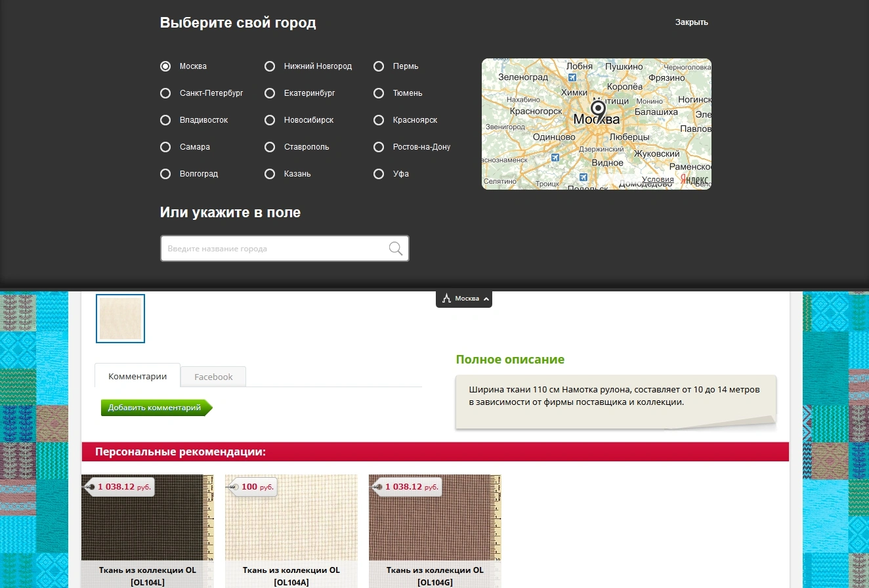This screenshot has height=588, width=869.
Task: Open the dark brown OL104L fabric image
Action: tap(147, 517)
